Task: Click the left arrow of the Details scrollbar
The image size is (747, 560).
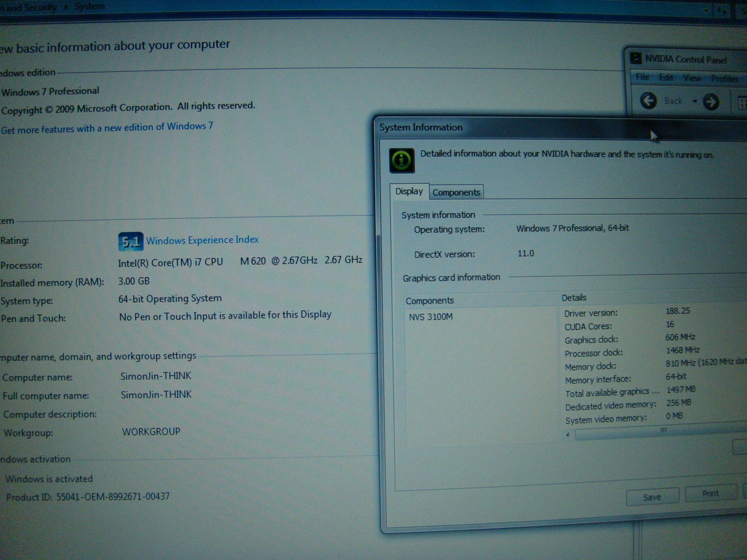Action: pyautogui.click(x=568, y=435)
